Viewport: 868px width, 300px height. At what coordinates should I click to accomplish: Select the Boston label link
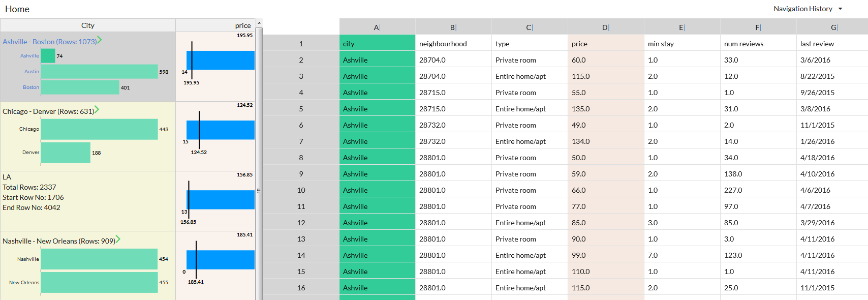[x=30, y=87]
